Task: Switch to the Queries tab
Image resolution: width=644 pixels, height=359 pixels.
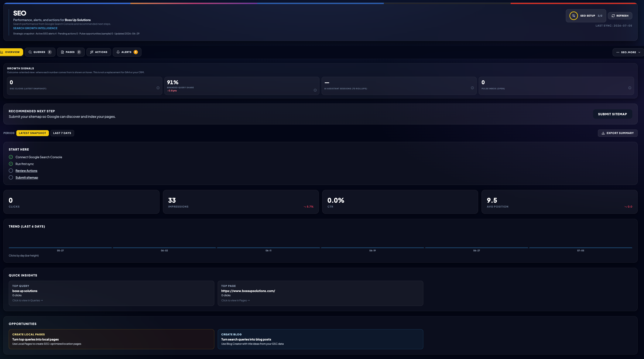Action: click(x=40, y=52)
